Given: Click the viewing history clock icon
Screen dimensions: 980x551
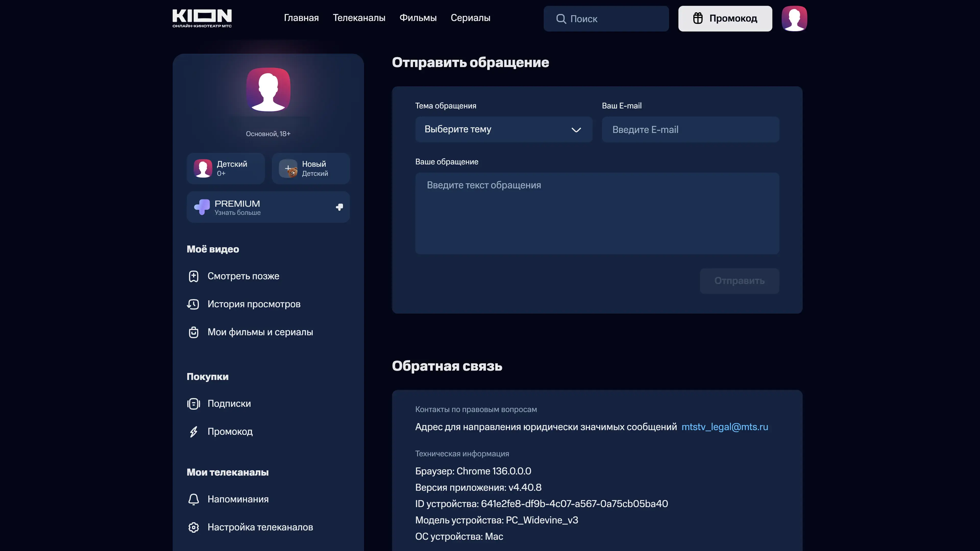Looking at the screenshot, I should coord(193,304).
